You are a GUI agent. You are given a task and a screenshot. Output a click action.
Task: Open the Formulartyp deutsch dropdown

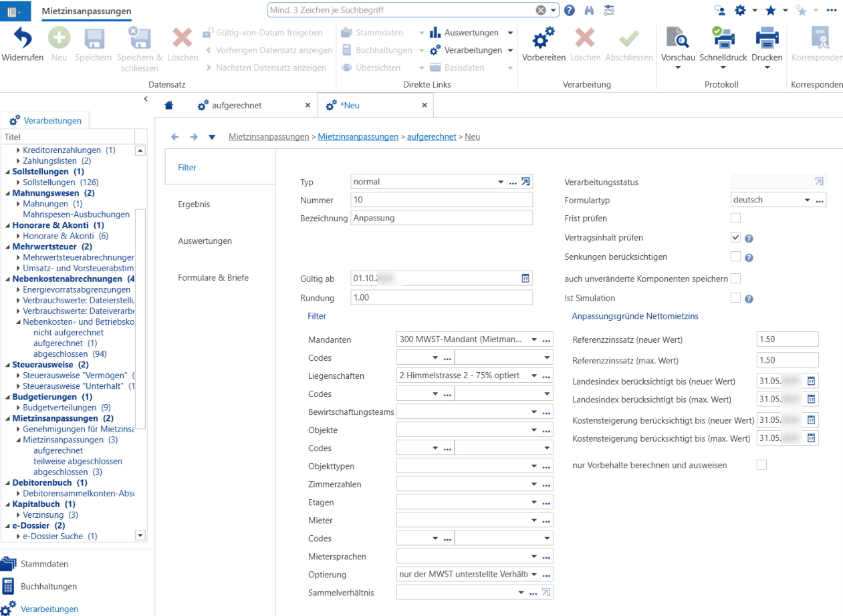point(807,200)
